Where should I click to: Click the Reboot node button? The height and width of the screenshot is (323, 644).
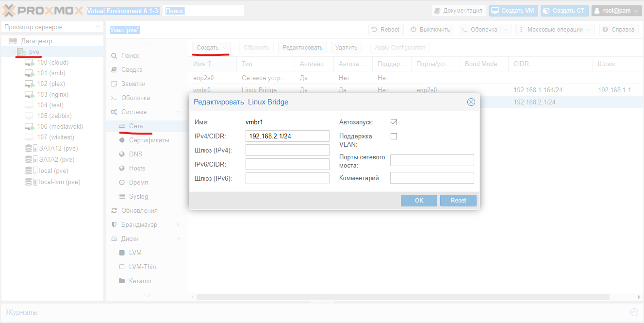click(386, 30)
